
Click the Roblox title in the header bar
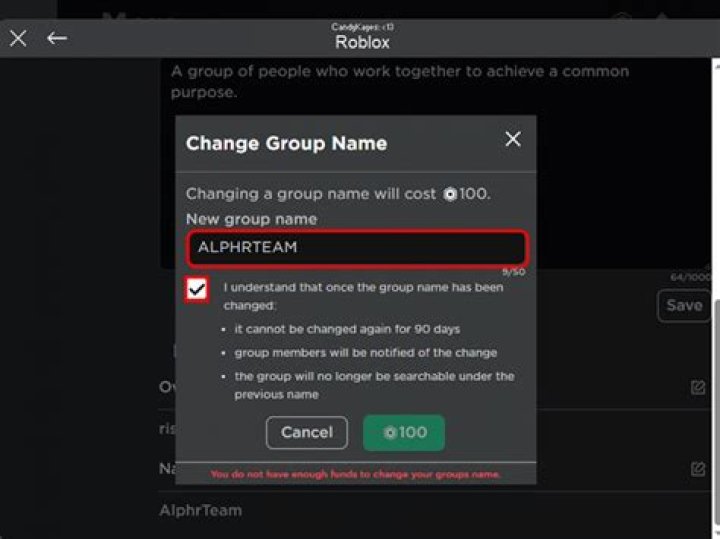(362, 42)
